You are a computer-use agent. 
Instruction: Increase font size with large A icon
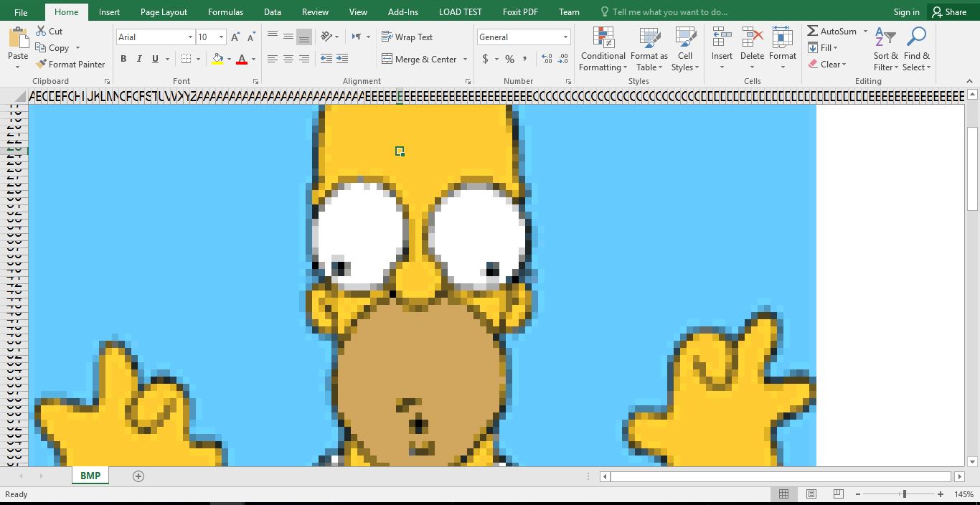(235, 37)
